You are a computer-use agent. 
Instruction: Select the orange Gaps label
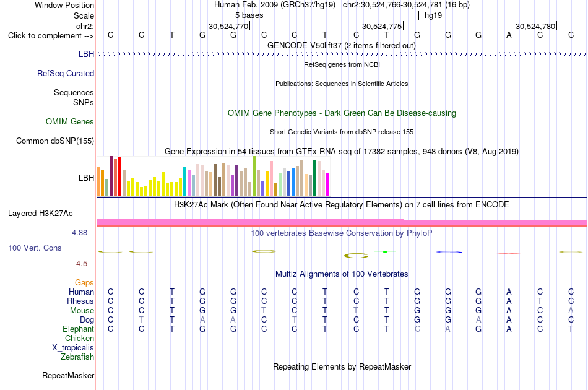pyautogui.click(x=84, y=282)
